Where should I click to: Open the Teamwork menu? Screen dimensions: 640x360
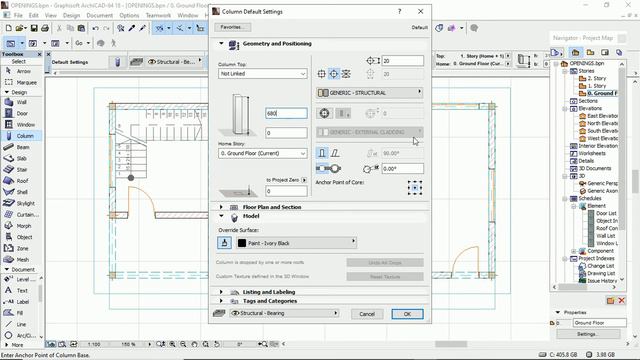(x=158, y=15)
